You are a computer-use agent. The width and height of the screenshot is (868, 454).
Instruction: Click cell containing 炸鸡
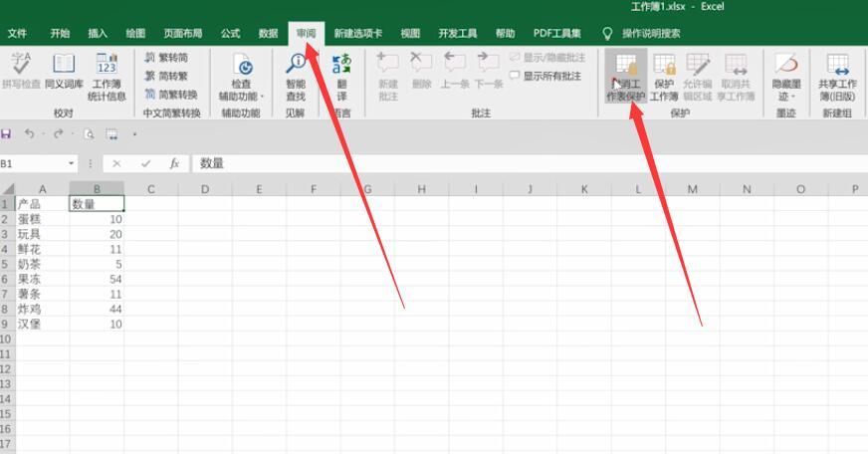pos(43,309)
